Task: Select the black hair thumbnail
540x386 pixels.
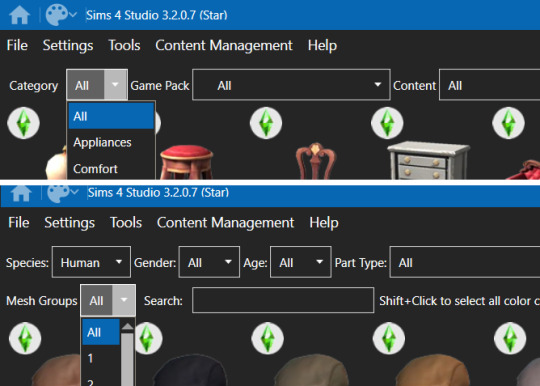Action: pyautogui.click(x=189, y=370)
